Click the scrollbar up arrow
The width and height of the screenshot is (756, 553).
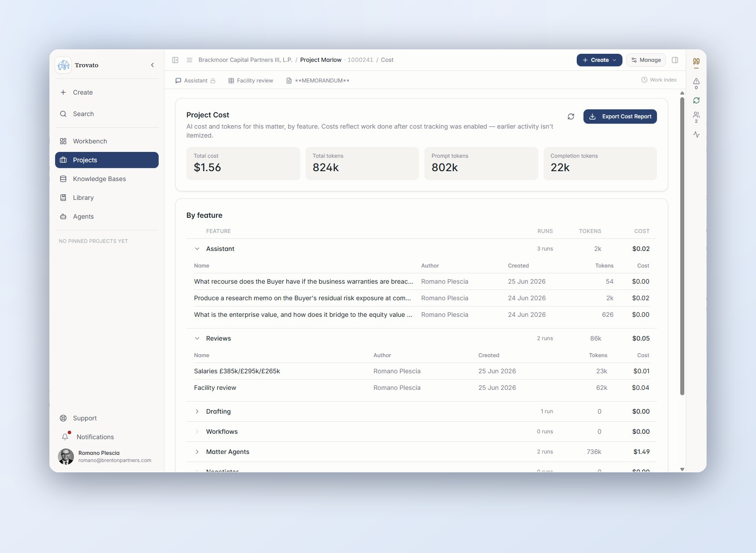click(x=682, y=93)
